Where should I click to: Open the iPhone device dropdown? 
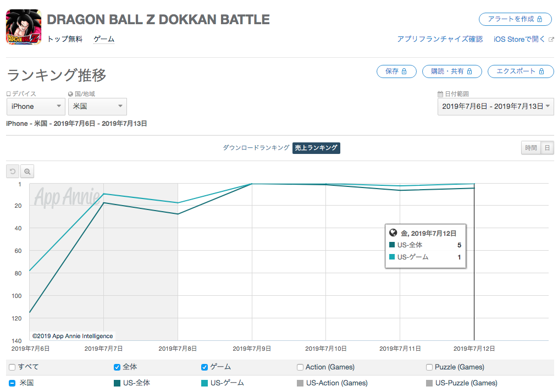(x=36, y=107)
